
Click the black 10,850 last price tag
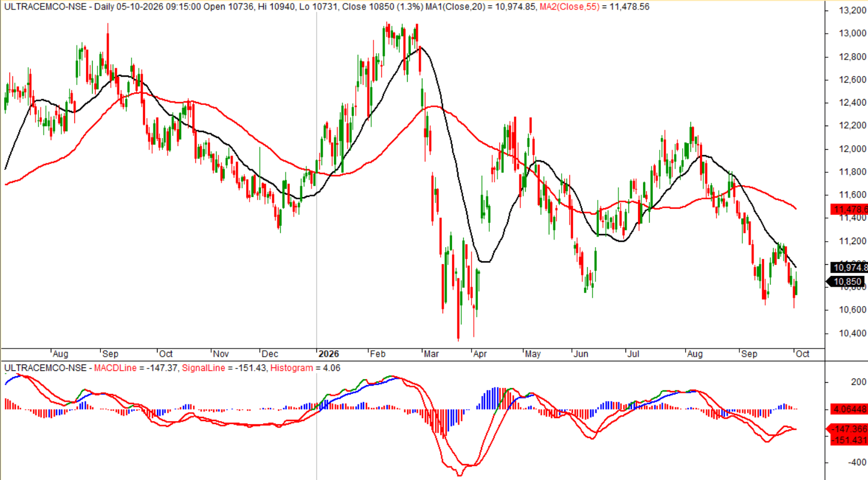coord(846,282)
